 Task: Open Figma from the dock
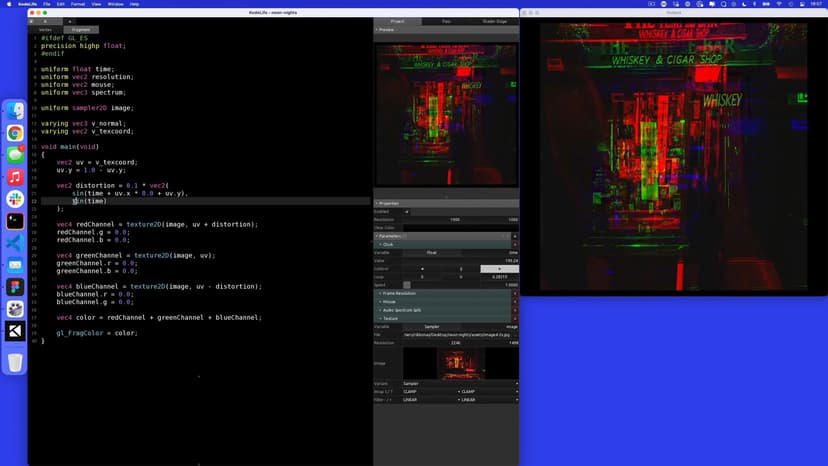tap(15, 287)
